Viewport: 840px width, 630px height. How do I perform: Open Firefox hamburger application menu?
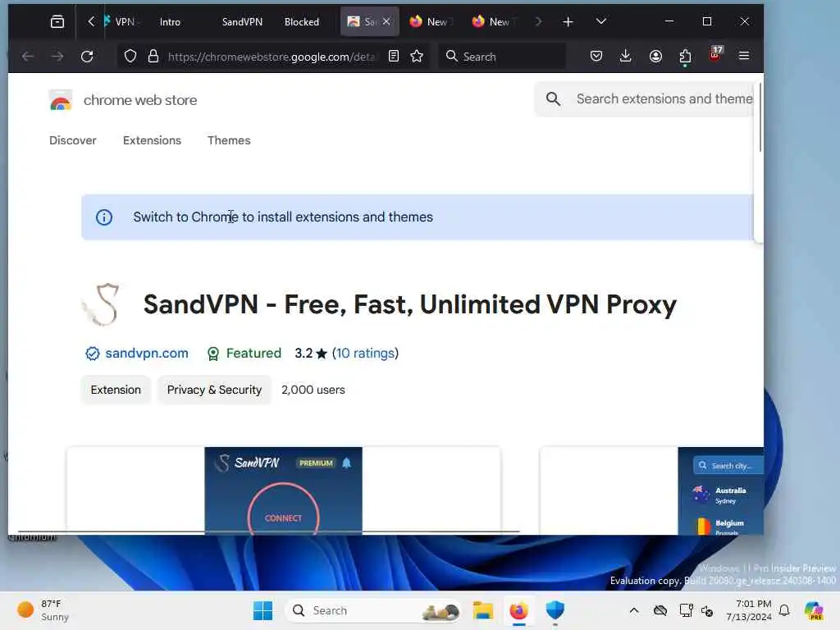[x=744, y=56]
